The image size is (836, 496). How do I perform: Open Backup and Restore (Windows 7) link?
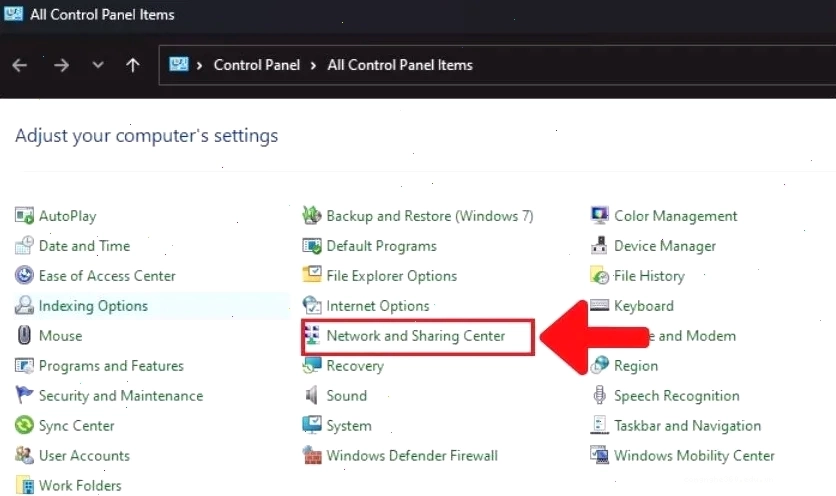(430, 216)
